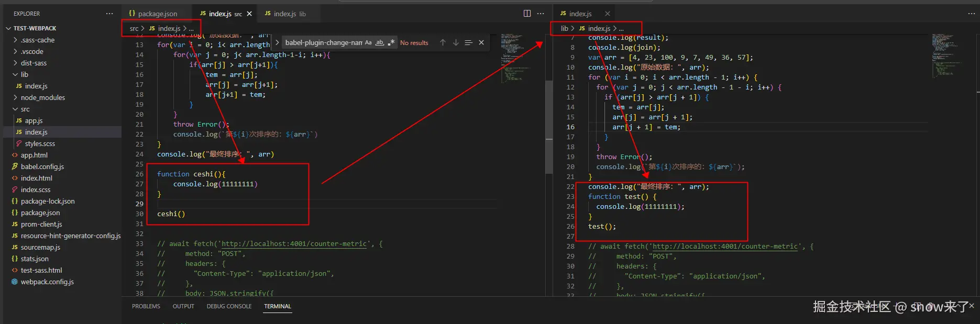Viewport: 980px width, 324px height.
Task: Click the webpack icon beside webpack.config.js
Action: pyautogui.click(x=15, y=282)
